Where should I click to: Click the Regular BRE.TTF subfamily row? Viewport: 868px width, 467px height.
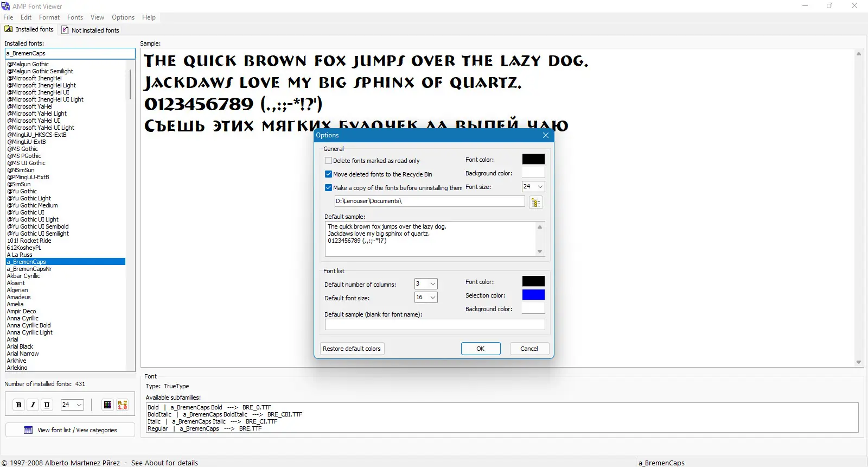(205, 428)
